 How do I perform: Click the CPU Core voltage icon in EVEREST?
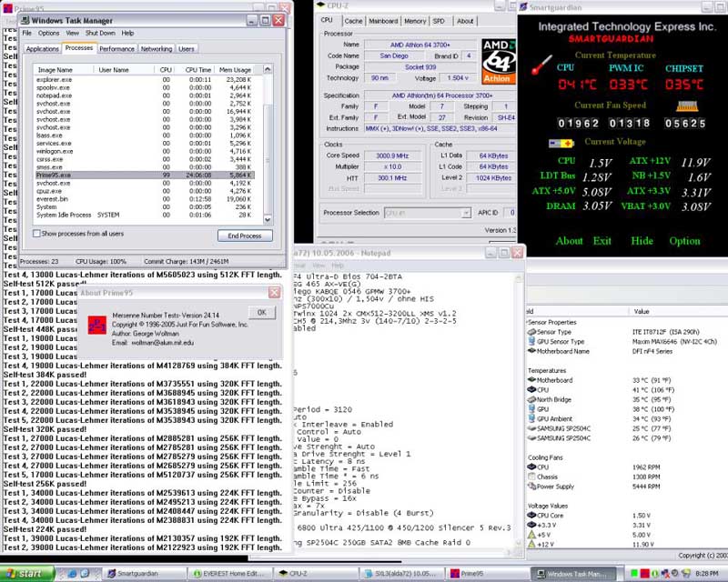[531, 515]
